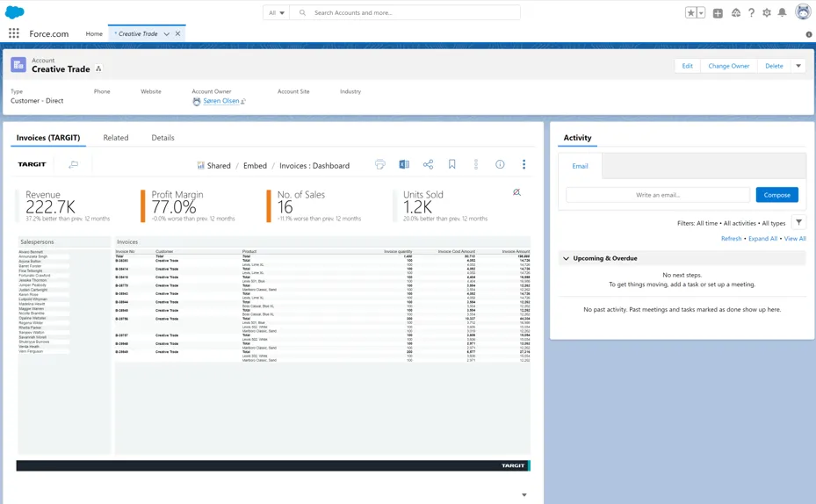Select Invoices : Dashboard breadcrumb
This screenshot has width=816, height=504.
(x=314, y=165)
